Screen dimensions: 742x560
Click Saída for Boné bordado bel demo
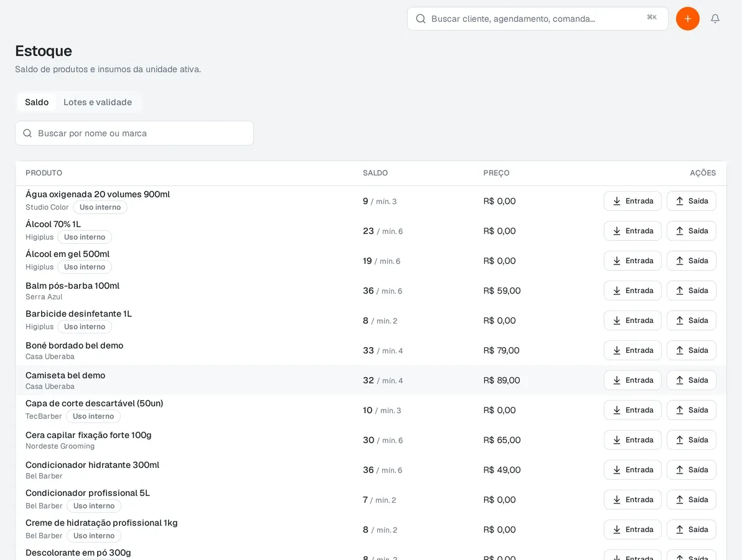(x=692, y=350)
